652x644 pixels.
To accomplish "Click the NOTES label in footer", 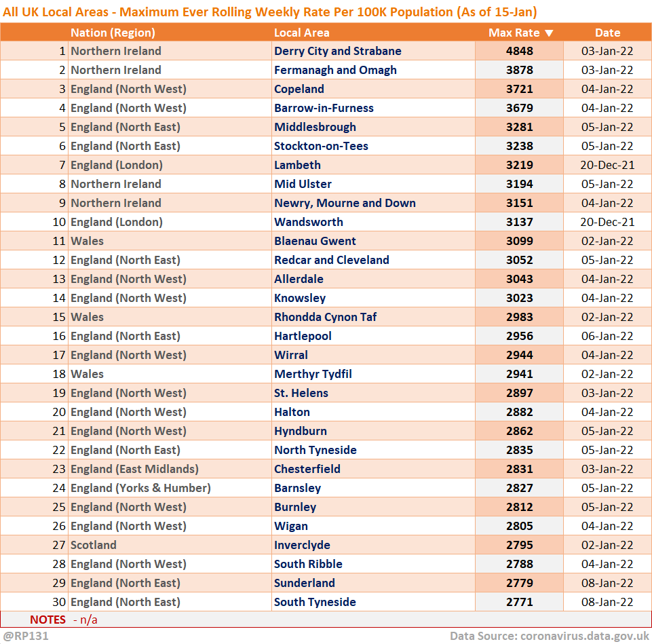I will [x=47, y=620].
